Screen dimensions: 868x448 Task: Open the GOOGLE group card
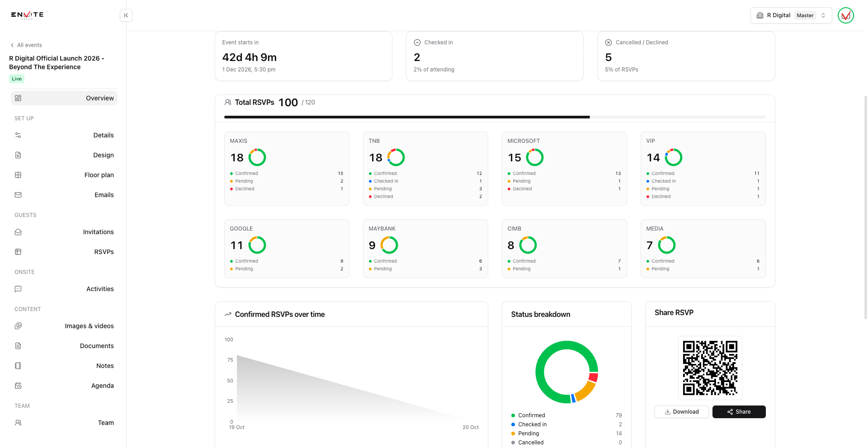point(287,249)
